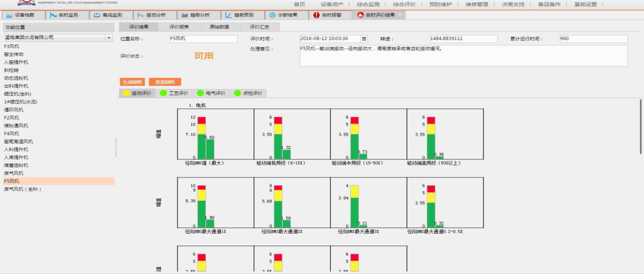Select 循环风机 in the equipment list
Viewport: 644px width, 274px height.
click(14, 110)
